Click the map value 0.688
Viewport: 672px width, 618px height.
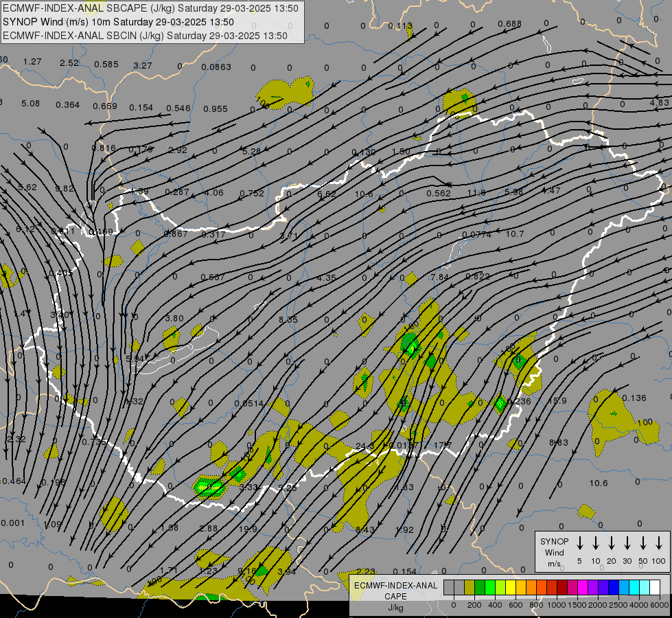pyautogui.click(x=509, y=23)
